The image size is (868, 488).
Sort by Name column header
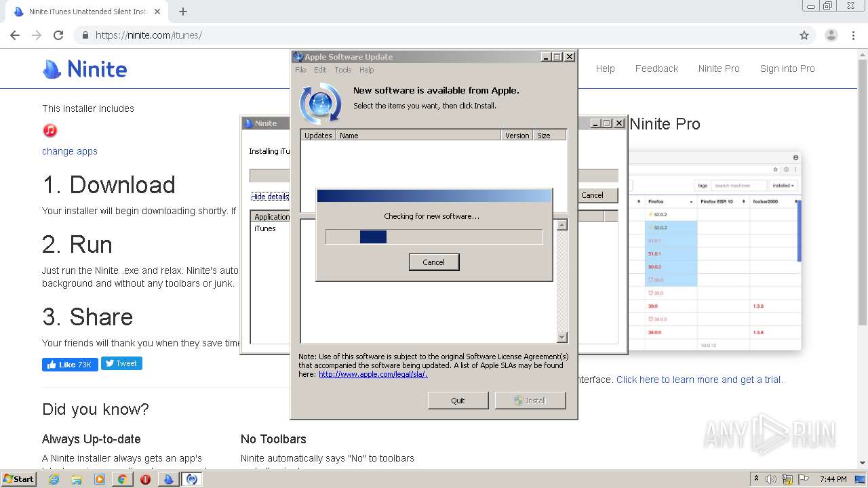(x=418, y=136)
